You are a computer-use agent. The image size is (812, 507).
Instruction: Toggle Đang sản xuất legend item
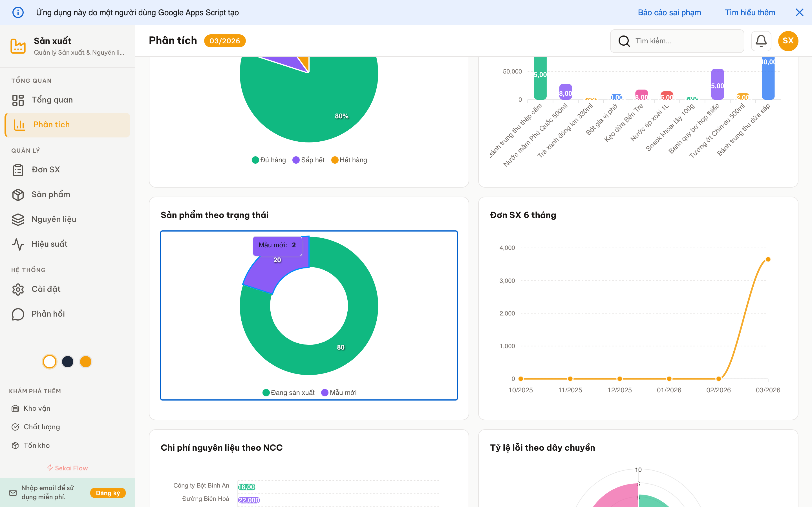click(288, 393)
